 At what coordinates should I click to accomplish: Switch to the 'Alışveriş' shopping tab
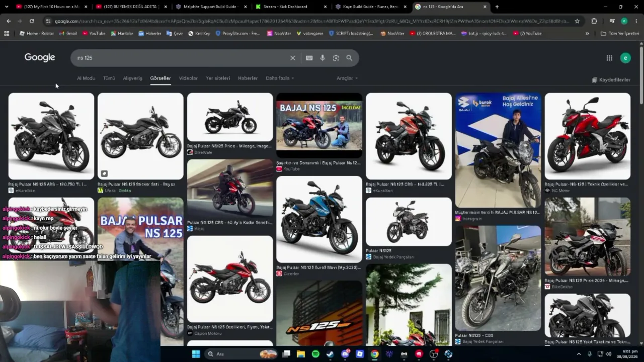pyautogui.click(x=133, y=78)
